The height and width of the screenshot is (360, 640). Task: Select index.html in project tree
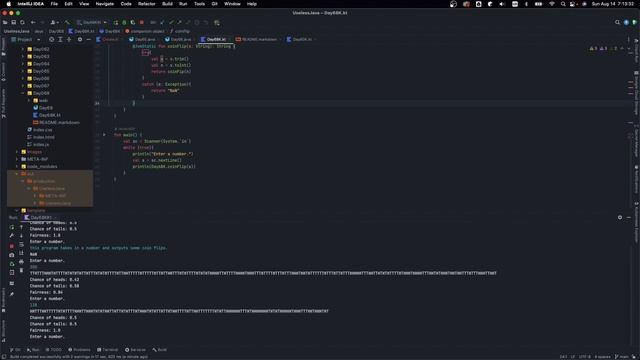(x=43, y=137)
